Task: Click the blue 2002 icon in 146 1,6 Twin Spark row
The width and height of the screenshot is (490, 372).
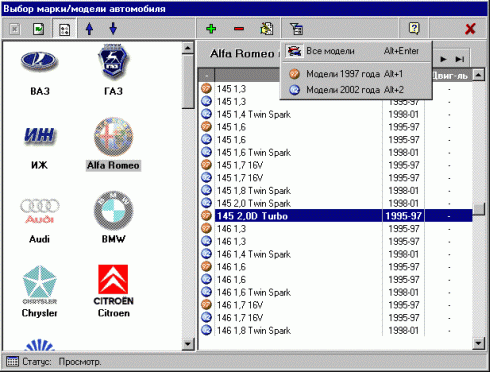Action: tap(207, 292)
